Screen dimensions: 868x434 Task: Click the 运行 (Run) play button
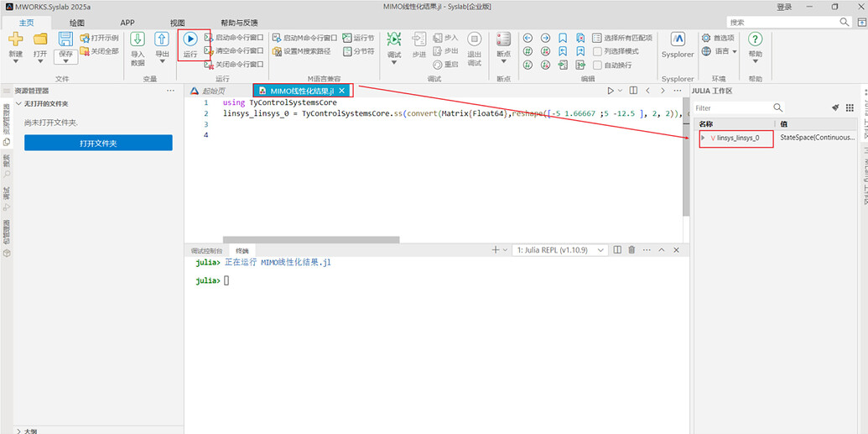pyautogui.click(x=190, y=39)
